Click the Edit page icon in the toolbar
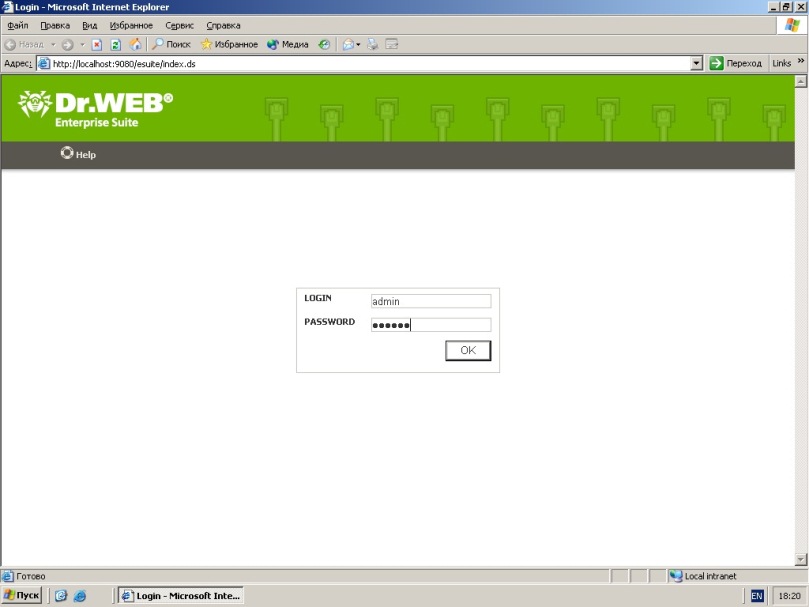 tap(392, 44)
